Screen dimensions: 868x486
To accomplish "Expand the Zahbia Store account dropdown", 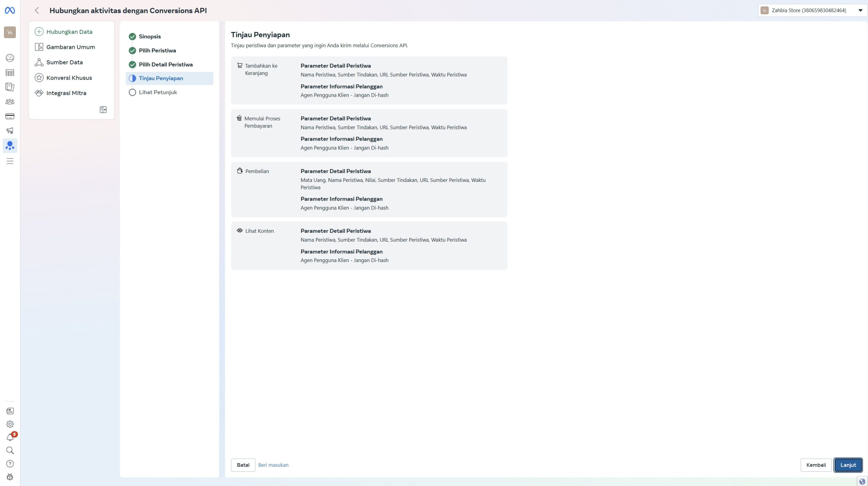I will pyautogui.click(x=812, y=11).
